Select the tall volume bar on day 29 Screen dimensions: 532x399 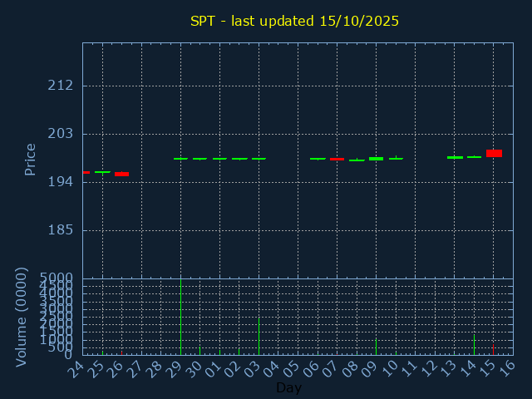(180, 316)
